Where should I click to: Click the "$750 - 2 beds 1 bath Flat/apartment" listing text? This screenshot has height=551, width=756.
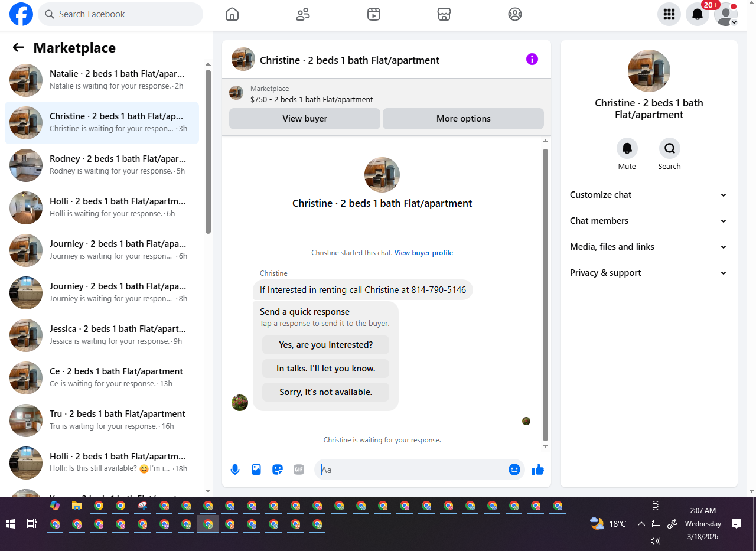point(312,100)
